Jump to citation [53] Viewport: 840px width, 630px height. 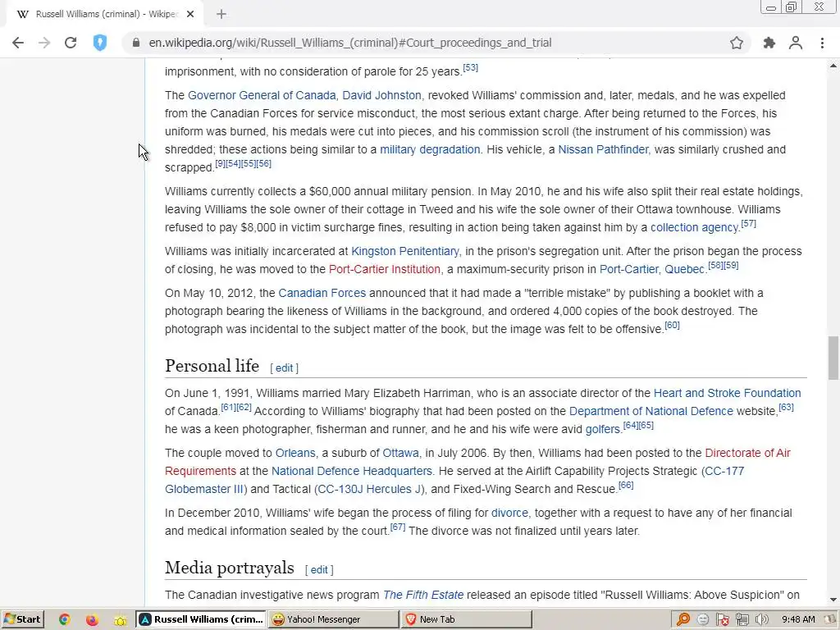(x=470, y=67)
